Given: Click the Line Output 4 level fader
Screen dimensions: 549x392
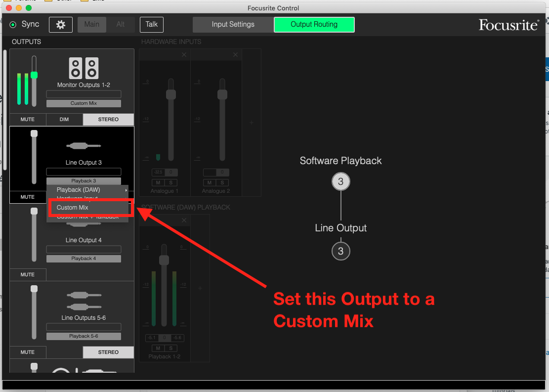Looking at the screenshot, I should tap(34, 211).
